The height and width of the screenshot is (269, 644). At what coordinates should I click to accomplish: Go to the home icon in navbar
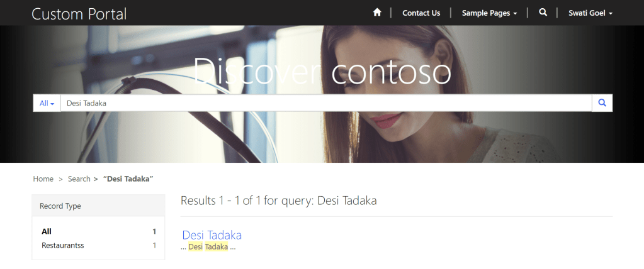point(376,13)
